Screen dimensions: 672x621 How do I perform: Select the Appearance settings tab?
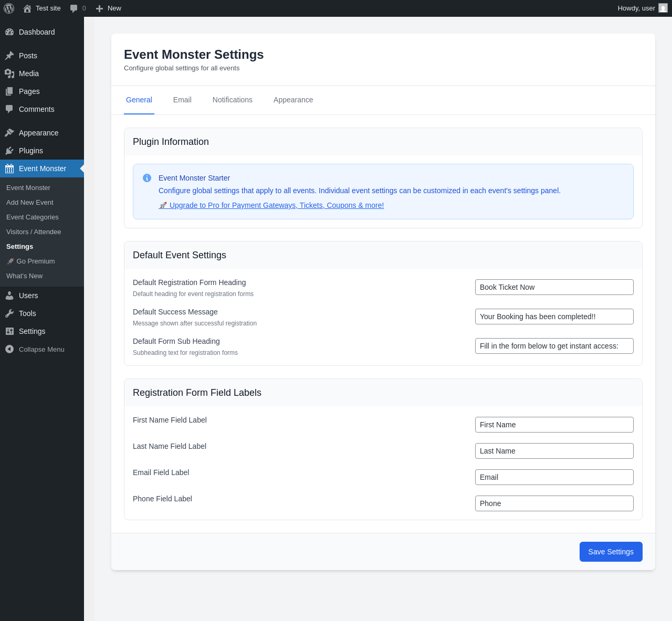293,100
